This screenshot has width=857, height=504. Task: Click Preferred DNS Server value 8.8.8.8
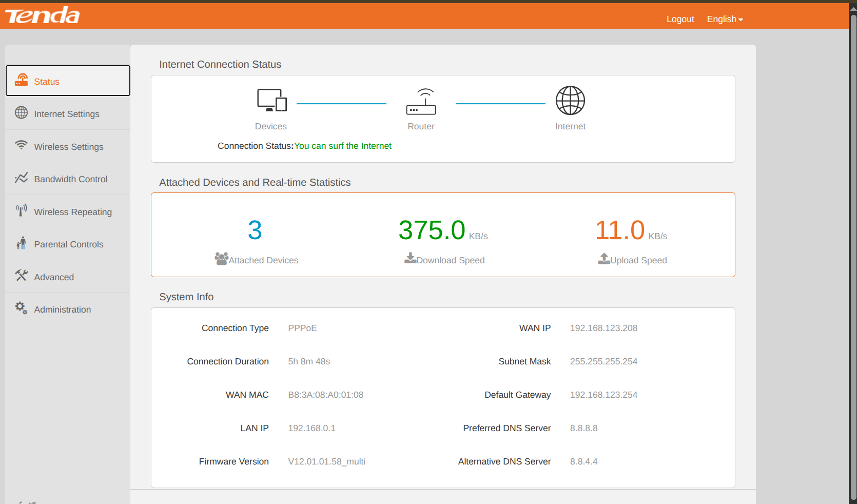tap(584, 428)
